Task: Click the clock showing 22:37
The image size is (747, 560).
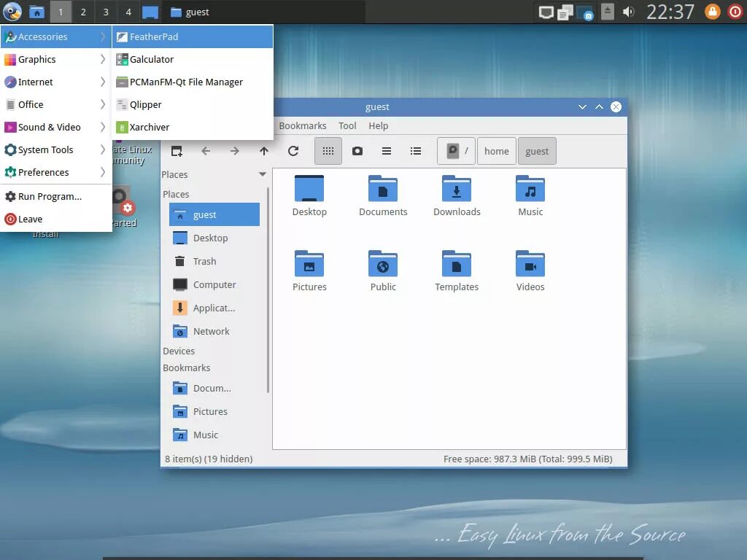Action: coord(670,12)
